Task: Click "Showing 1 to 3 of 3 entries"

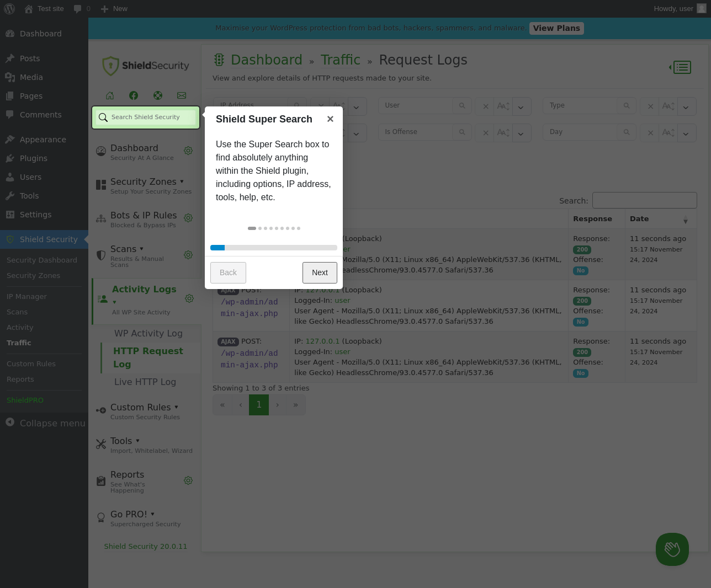Action: pos(261,388)
